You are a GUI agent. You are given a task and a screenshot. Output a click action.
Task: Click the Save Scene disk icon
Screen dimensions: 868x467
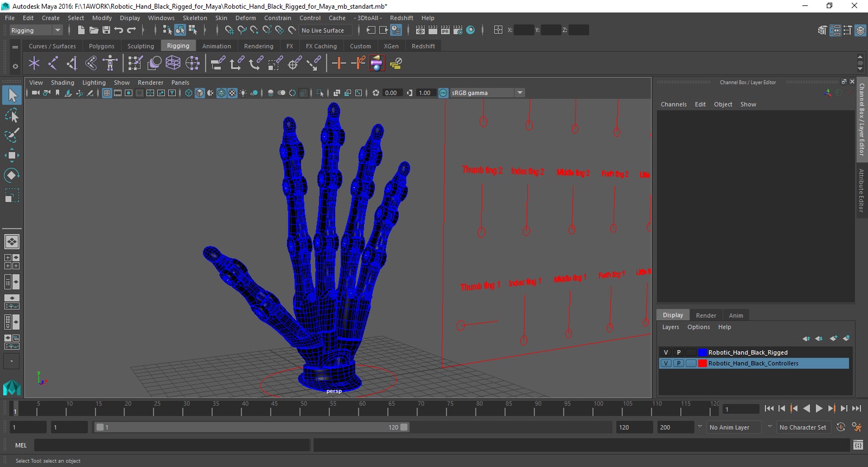[106, 30]
